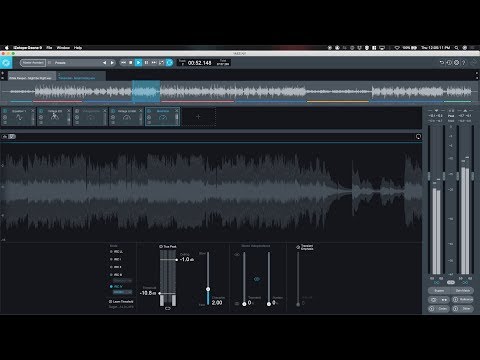Screen dimensions: 480x360
Task: Click the Character slider handle
Action: [x=208, y=289]
